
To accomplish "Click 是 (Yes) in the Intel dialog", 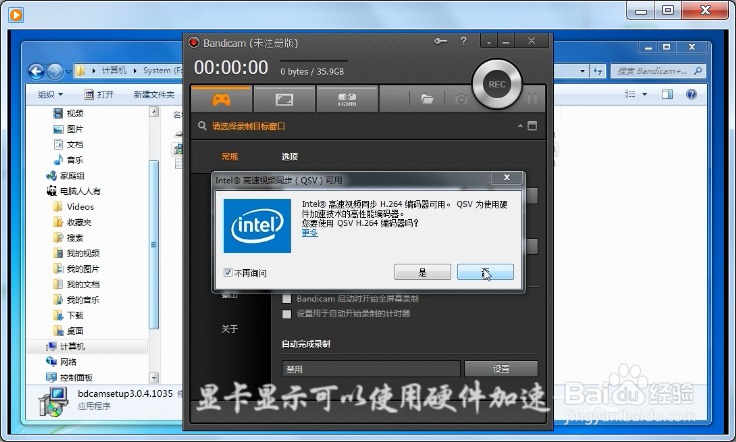I will click(x=422, y=272).
